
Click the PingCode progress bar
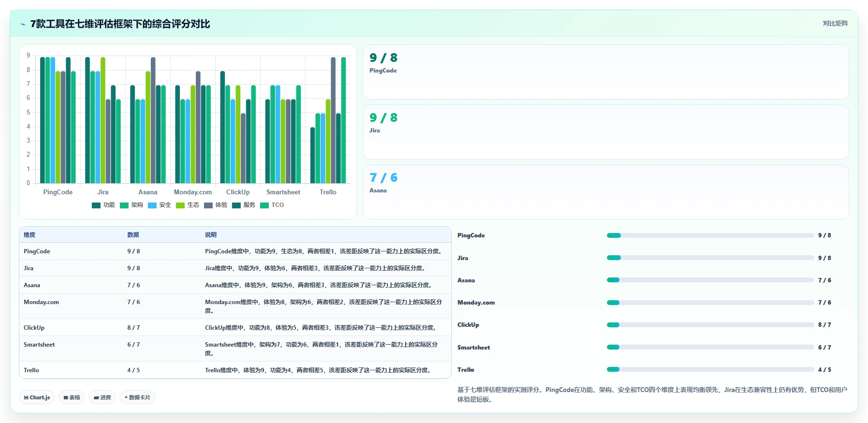[x=710, y=235]
